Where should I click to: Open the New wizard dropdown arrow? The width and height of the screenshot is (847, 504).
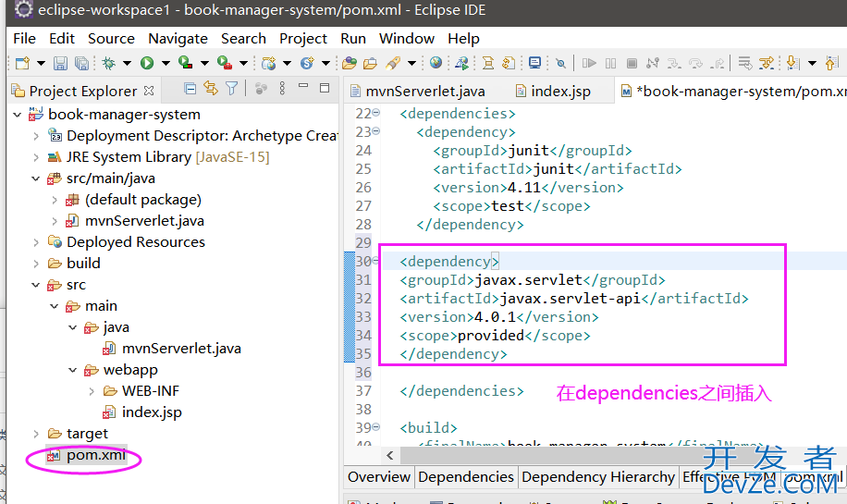41,64
